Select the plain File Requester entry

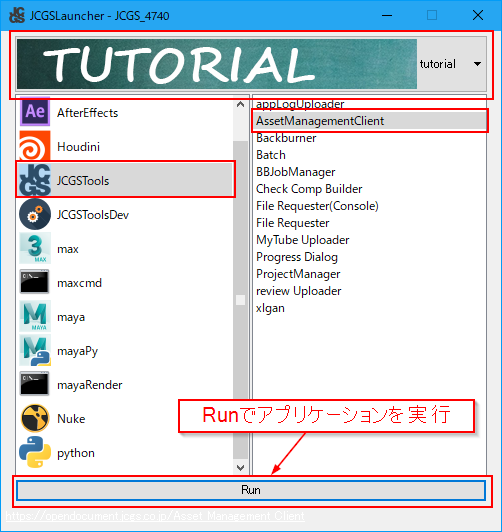click(x=292, y=223)
